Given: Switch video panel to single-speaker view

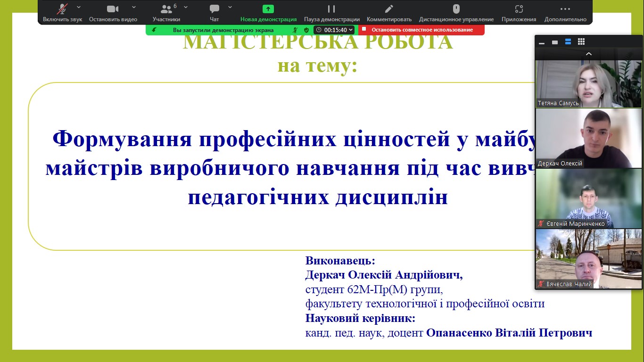Looking at the screenshot, I should tap(555, 42).
